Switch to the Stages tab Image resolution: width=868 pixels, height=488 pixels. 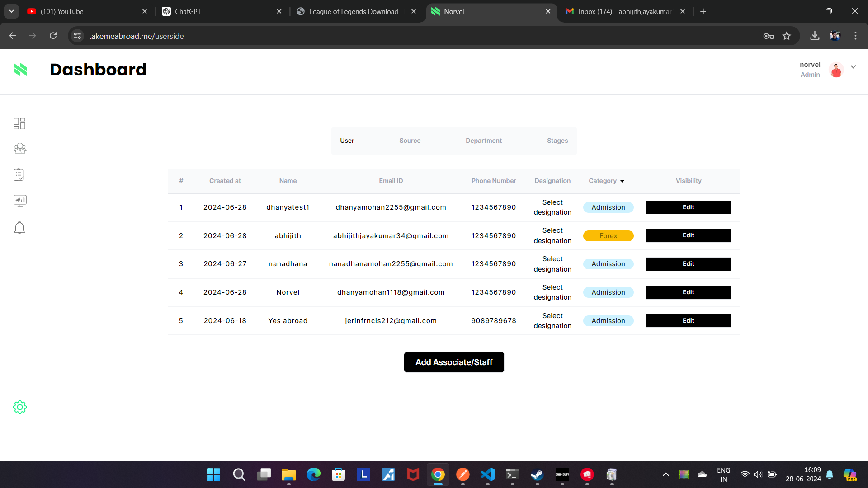pyautogui.click(x=557, y=141)
